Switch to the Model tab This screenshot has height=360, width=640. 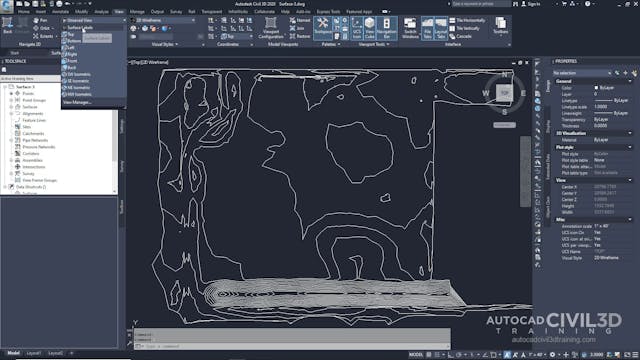click(13, 353)
